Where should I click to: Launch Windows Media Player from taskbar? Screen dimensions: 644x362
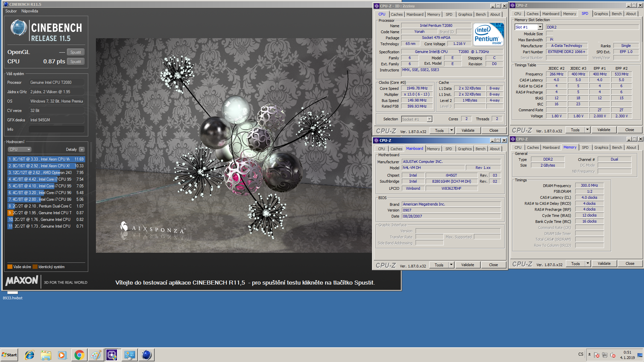pyautogui.click(x=62, y=355)
